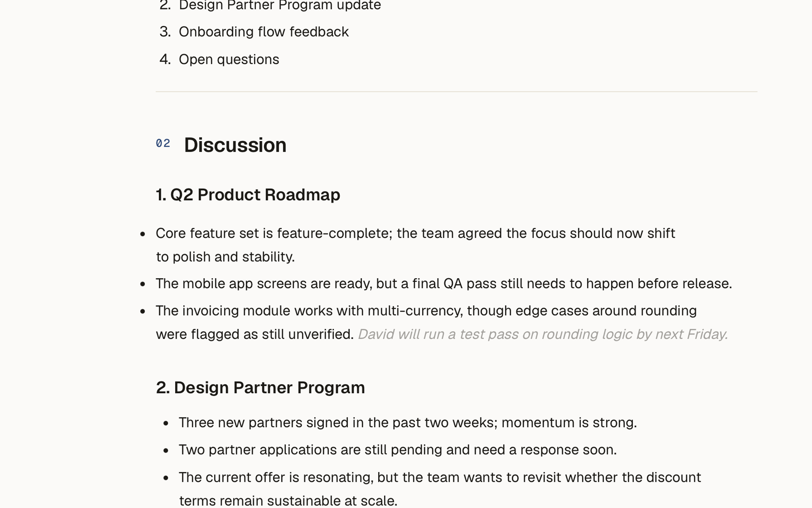Click the text 'to polish and stability.'

click(225, 257)
